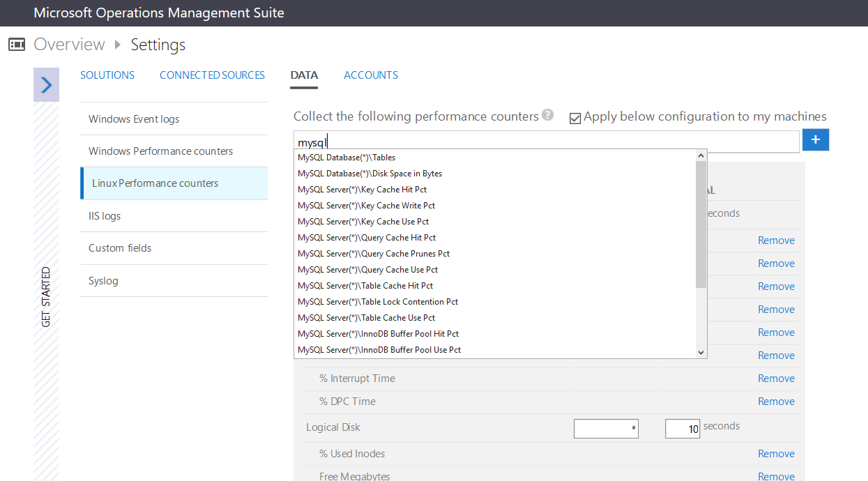Remove the % DPC Time counter
Viewport: 868px width, 481px height.
(x=776, y=402)
